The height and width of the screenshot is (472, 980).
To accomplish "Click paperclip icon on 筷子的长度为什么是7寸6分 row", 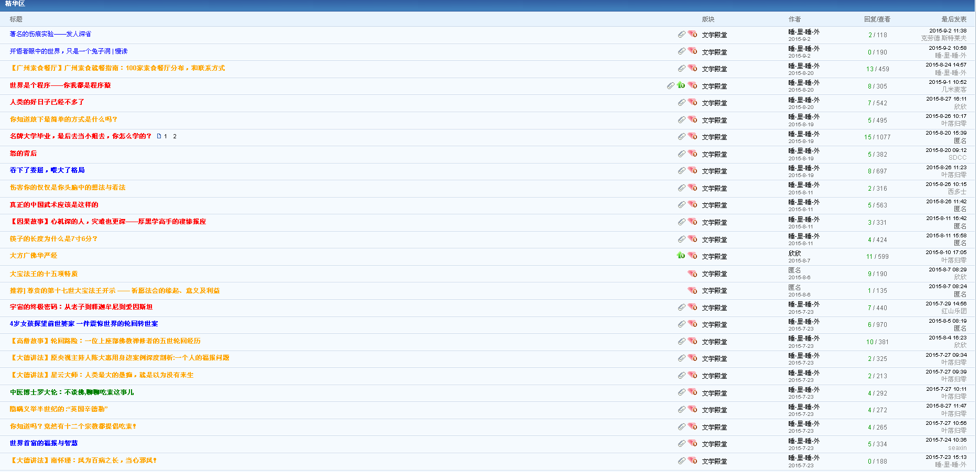I will pos(681,239).
